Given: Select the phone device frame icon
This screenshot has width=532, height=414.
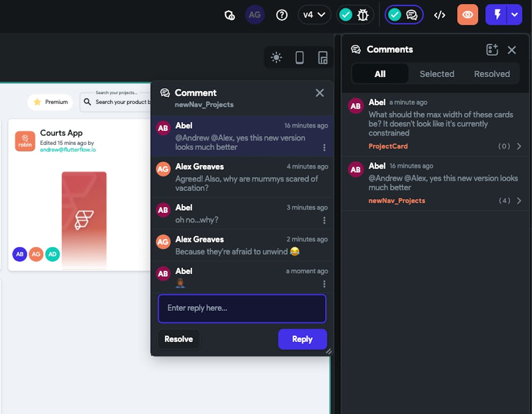Looking at the screenshot, I should coord(300,57).
